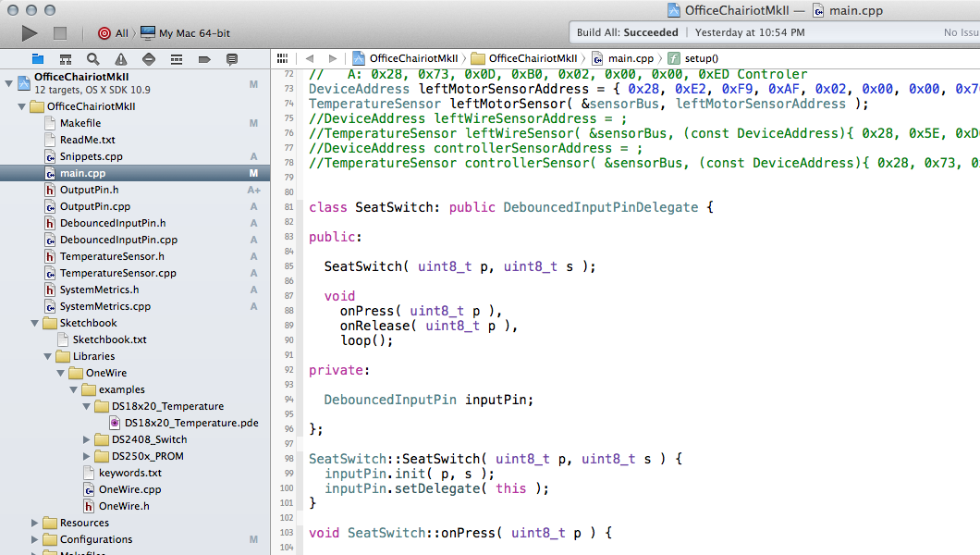Image resolution: width=980 pixels, height=555 pixels.
Task: Open DebouncedInputPin.cpp file
Action: pyautogui.click(x=118, y=240)
